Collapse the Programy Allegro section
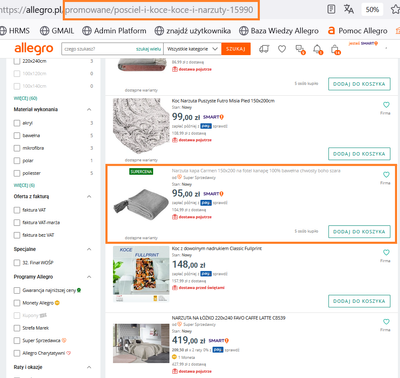 tap(89, 277)
